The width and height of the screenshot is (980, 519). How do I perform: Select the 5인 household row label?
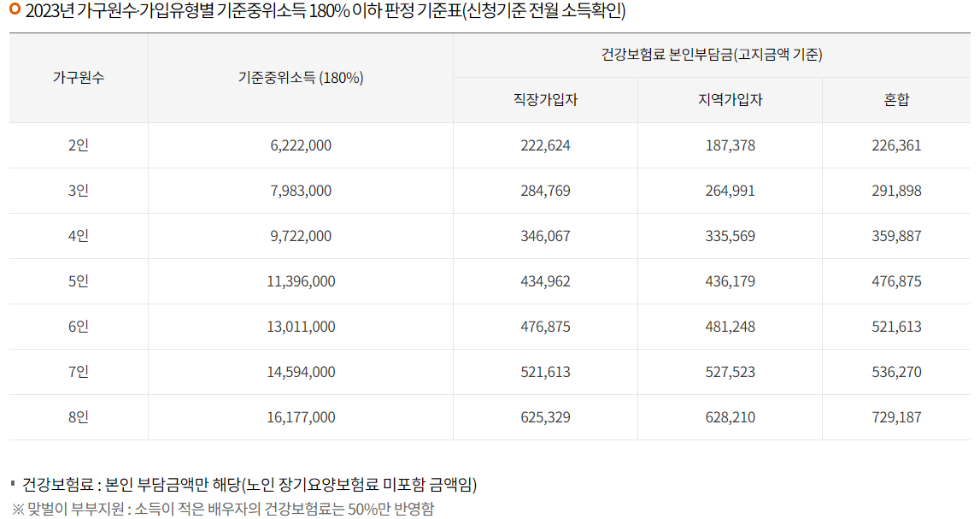78,281
